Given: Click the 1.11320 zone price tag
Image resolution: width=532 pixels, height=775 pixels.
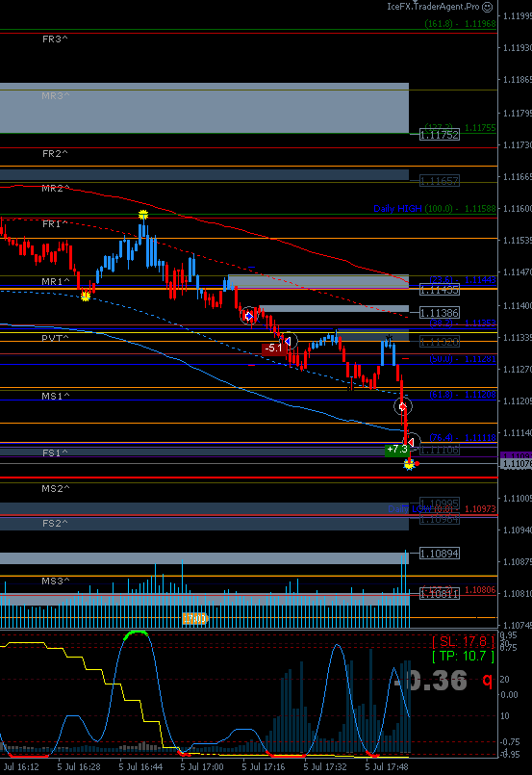Looking at the screenshot, I should tap(440, 342).
